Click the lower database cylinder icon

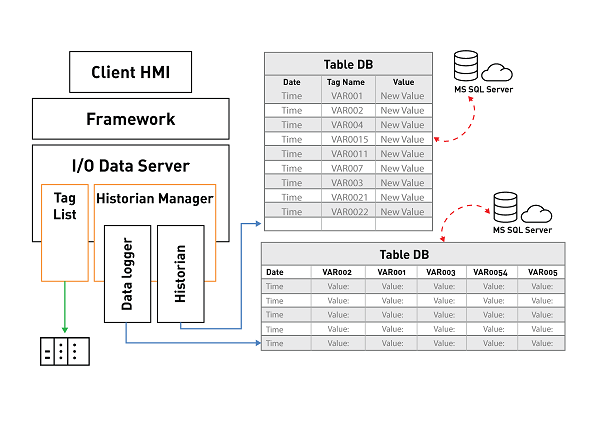(508, 208)
